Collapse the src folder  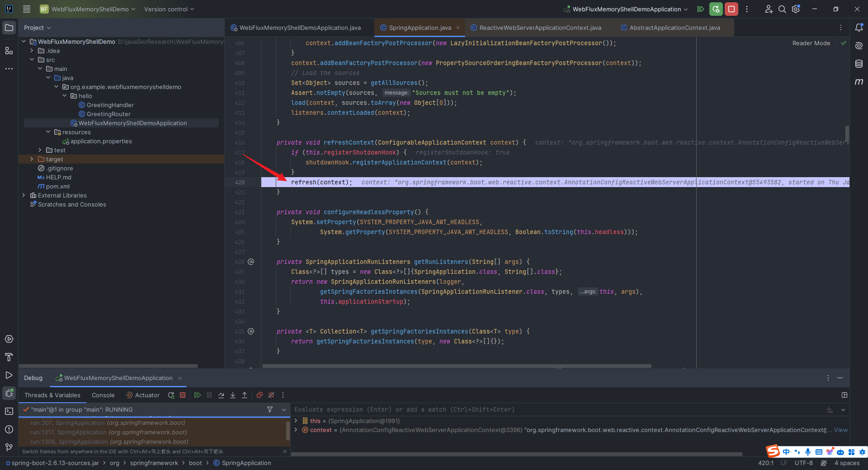pos(32,60)
